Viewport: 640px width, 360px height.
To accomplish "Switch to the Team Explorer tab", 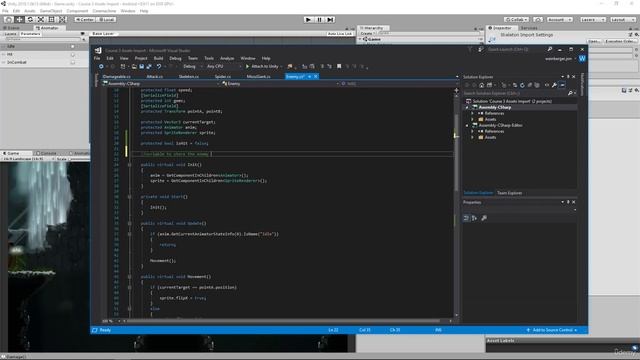I will point(509,193).
